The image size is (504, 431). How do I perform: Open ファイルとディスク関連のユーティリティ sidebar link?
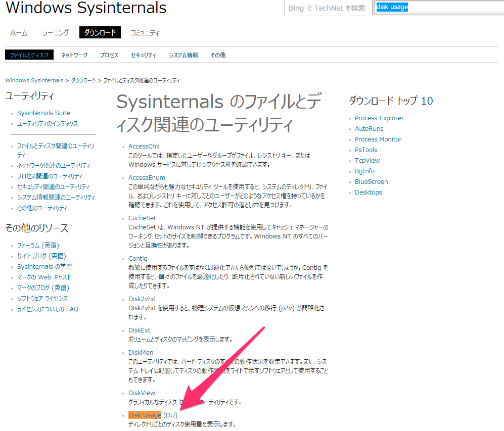pos(56,150)
